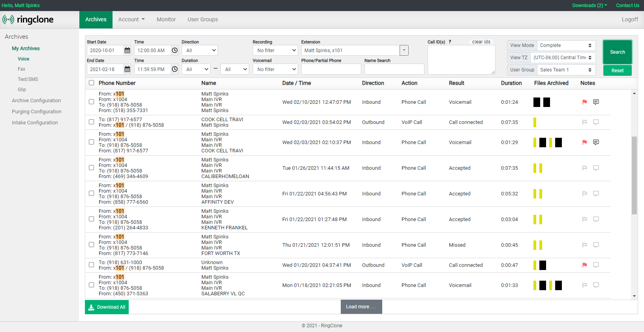
Task: Go to the Monitor tab
Action: click(166, 19)
